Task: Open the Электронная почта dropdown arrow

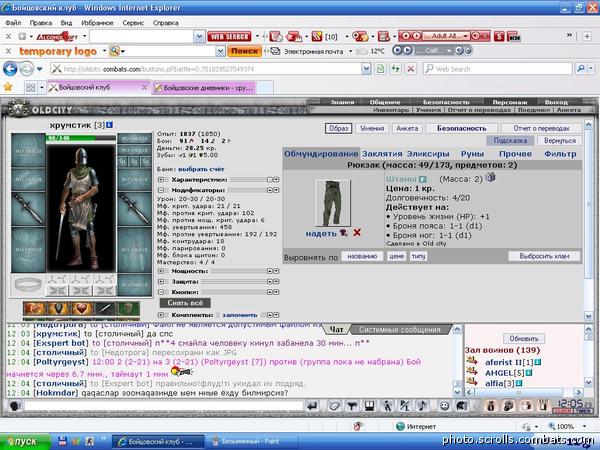Action: (350, 51)
